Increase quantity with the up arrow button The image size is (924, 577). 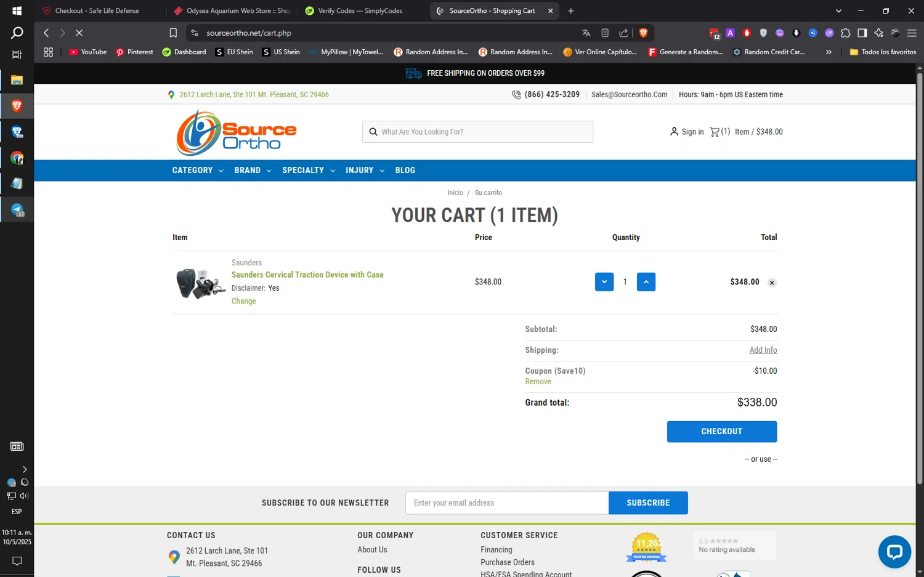pyautogui.click(x=646, y=282)
